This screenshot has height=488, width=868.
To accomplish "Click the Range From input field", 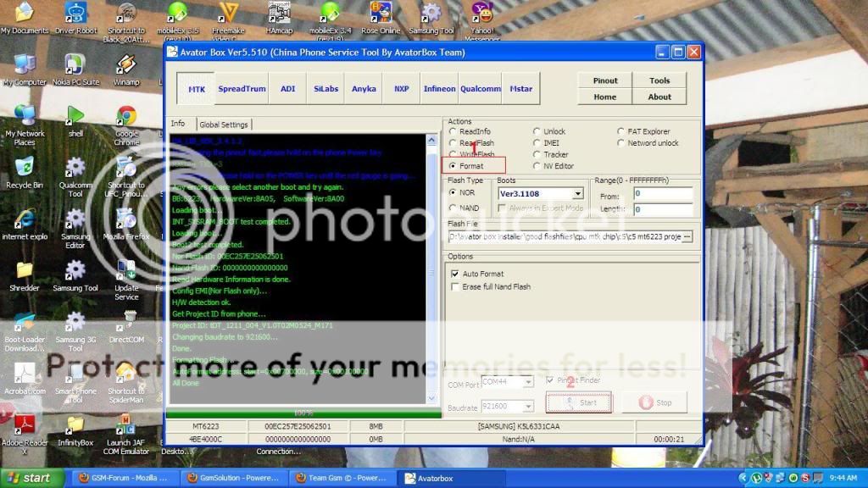I will [x=663, y=194].
